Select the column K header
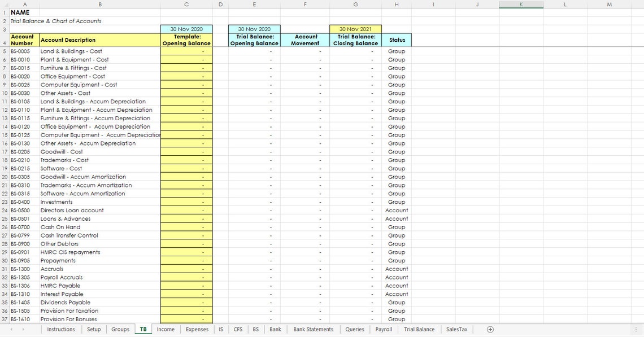 coord(521,5)
